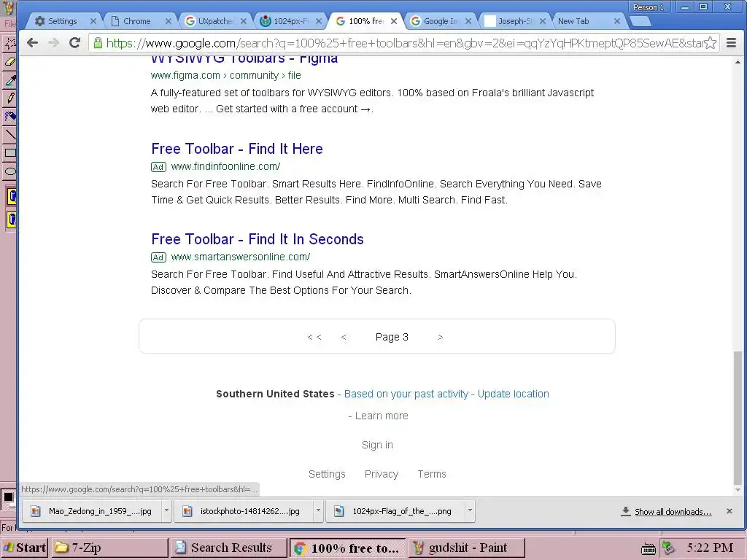Go to first results page via <<
Image resolution: width=747 pixels, height=560 pixels.
coord(314,337)
